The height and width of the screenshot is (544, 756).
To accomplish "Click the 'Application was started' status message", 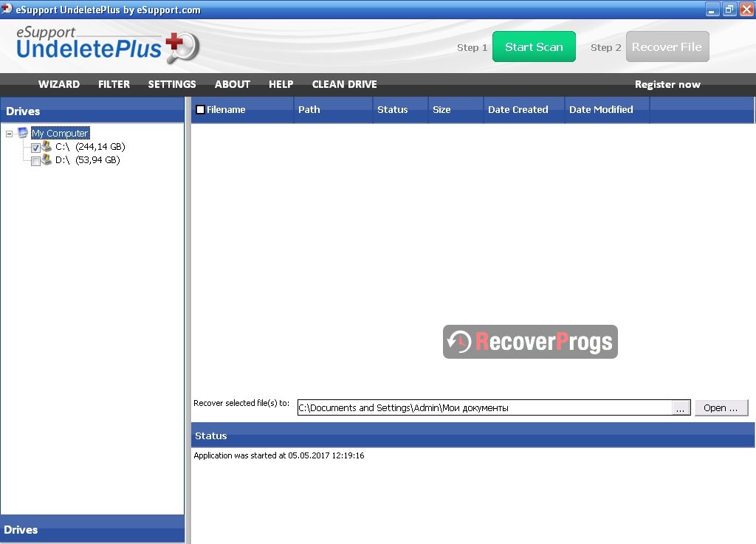I will (x=278, y=455).
